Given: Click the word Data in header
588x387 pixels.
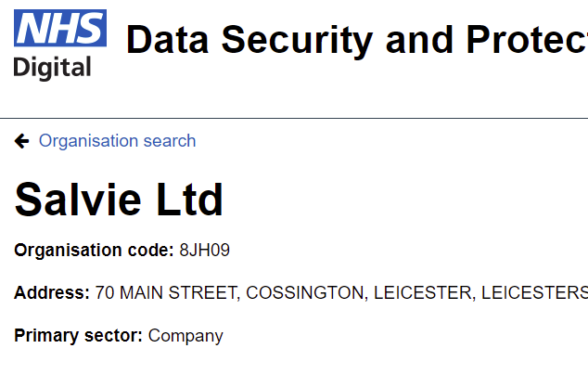Looking at the screenshot, I should pos(167,39).
